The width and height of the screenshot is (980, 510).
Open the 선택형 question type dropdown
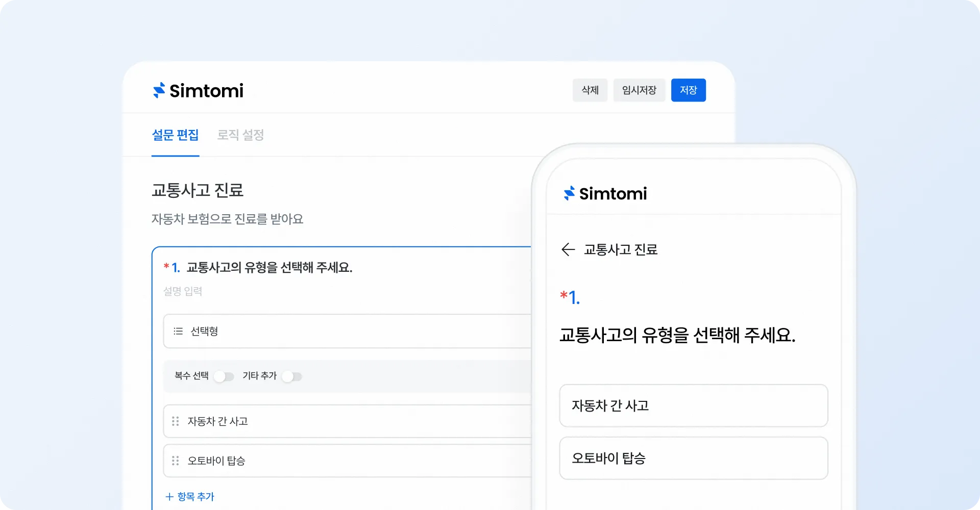(x=347, y=331)
